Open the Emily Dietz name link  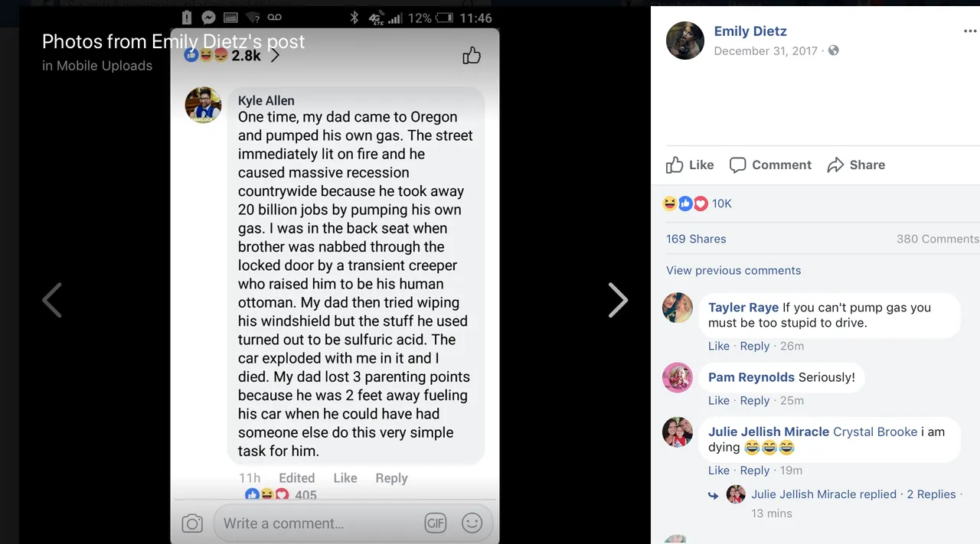coord(750,31)
